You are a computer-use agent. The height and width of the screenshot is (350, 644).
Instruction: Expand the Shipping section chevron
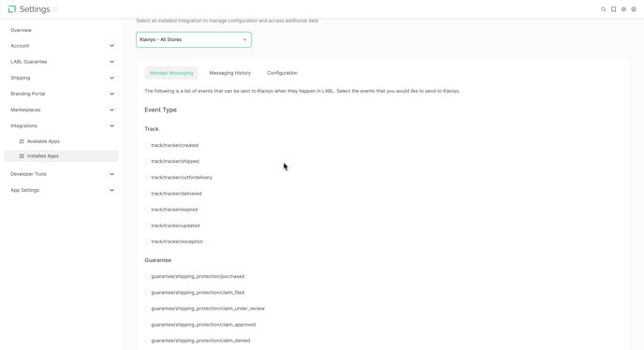(111, 78)
